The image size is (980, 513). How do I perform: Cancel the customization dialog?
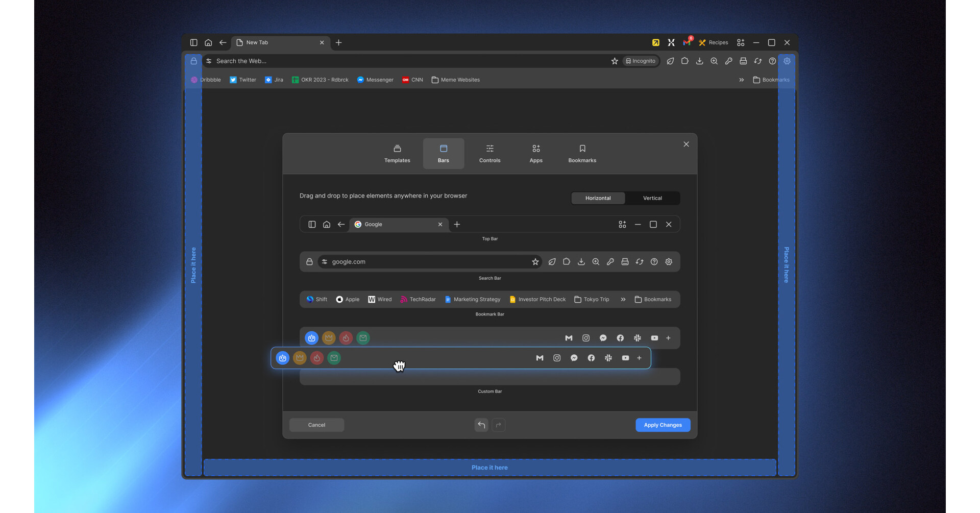click(x=316, y=425)
